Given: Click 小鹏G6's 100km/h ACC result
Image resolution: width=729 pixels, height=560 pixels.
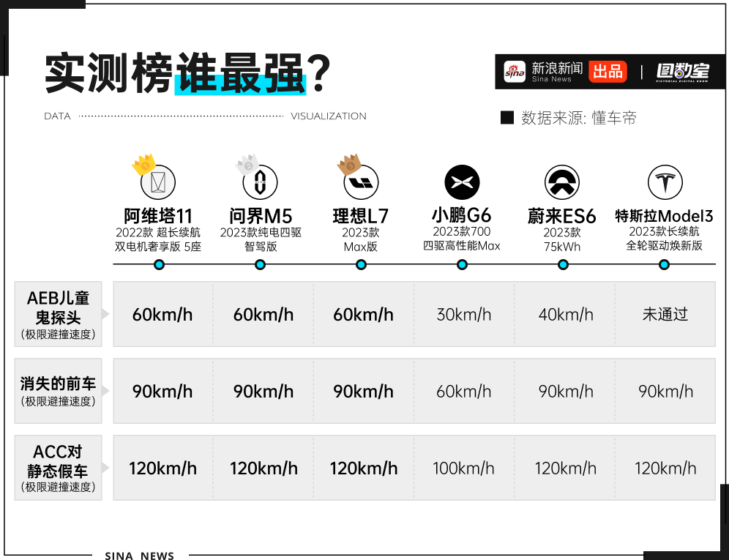Looking at the screenshot, I should pyautogui.click(x=463, y=468).
